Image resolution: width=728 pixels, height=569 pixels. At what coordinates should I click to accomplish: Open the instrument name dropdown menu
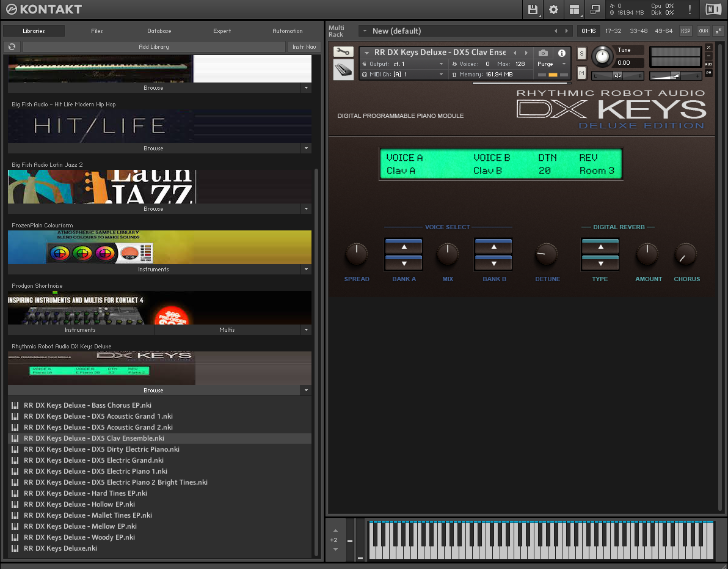pos(367,53)
